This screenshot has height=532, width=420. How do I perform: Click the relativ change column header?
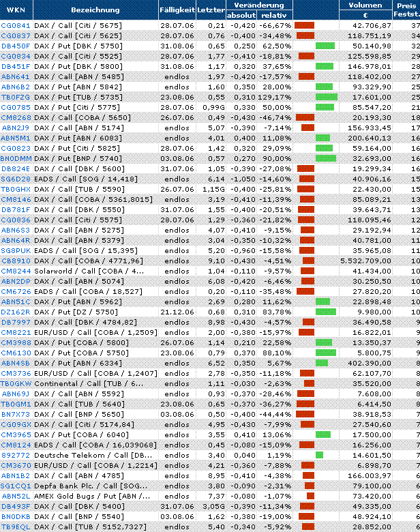click(x=274, y=15)
